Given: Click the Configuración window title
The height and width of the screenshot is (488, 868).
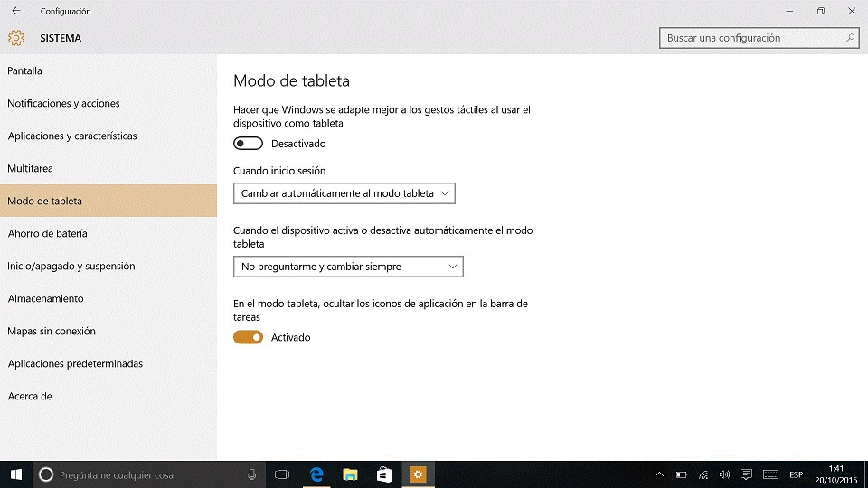Looking at the screenshot, I should click(65, 11).
